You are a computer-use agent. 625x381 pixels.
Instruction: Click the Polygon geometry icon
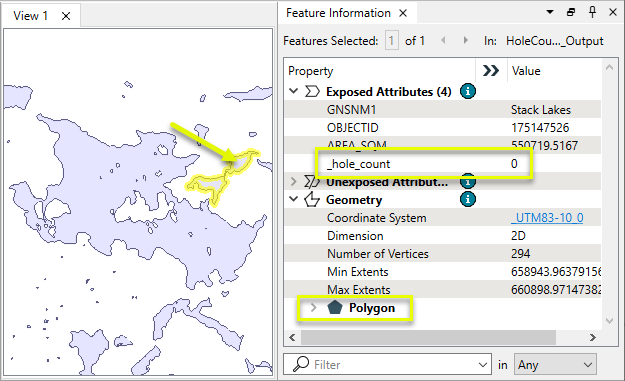[x=334, y=308]
